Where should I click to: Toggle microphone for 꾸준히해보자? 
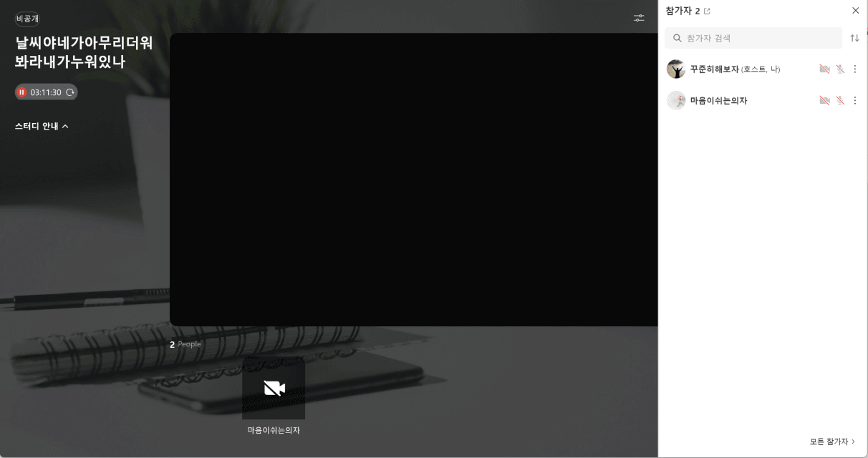tap(840, 69)
